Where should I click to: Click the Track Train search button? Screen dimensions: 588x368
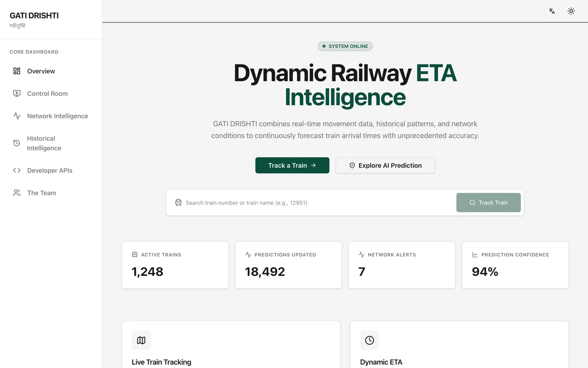488,203
